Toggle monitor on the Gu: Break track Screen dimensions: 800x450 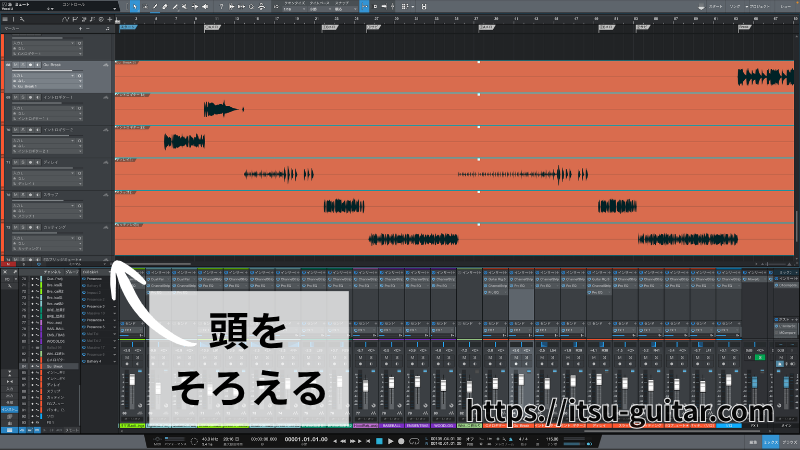37,65
